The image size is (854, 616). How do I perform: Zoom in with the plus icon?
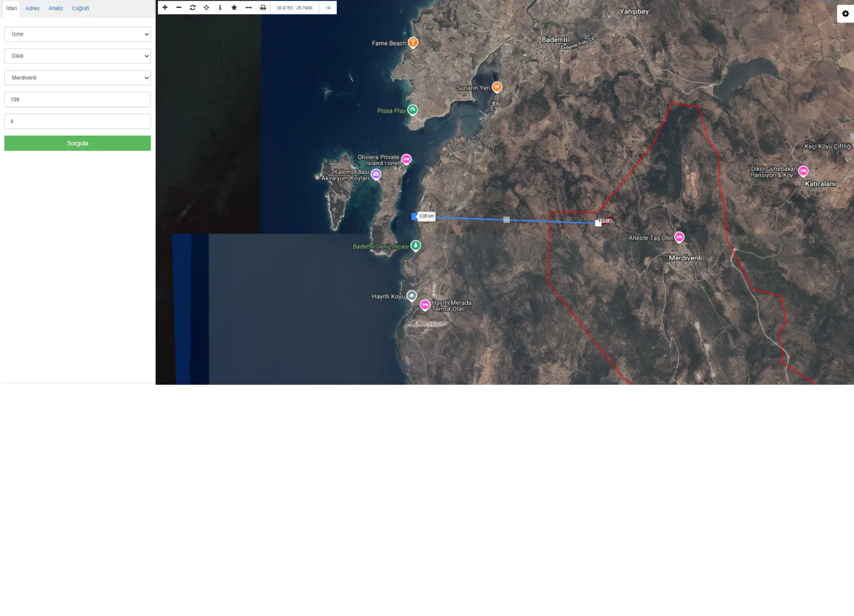(x=165, y=7)
